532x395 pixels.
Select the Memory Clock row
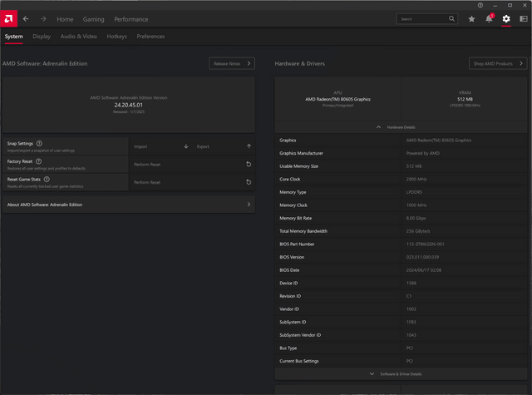pyautogui.click(x=401, y=205)
